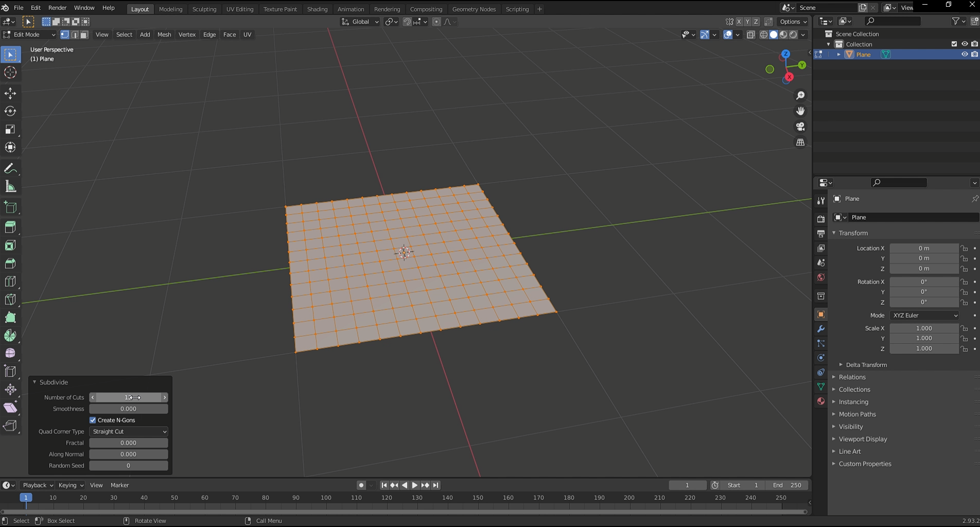The height and width of the screenshot is (527, 980).
Task: Select the Shrink/Fatten tool
Action: coord(10,390)
